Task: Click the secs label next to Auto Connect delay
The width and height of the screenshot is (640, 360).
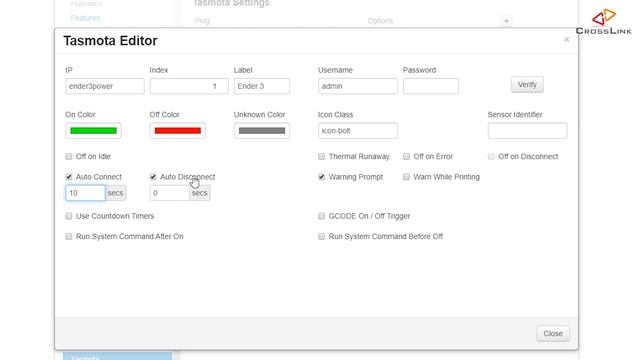Action: point(116,193)
